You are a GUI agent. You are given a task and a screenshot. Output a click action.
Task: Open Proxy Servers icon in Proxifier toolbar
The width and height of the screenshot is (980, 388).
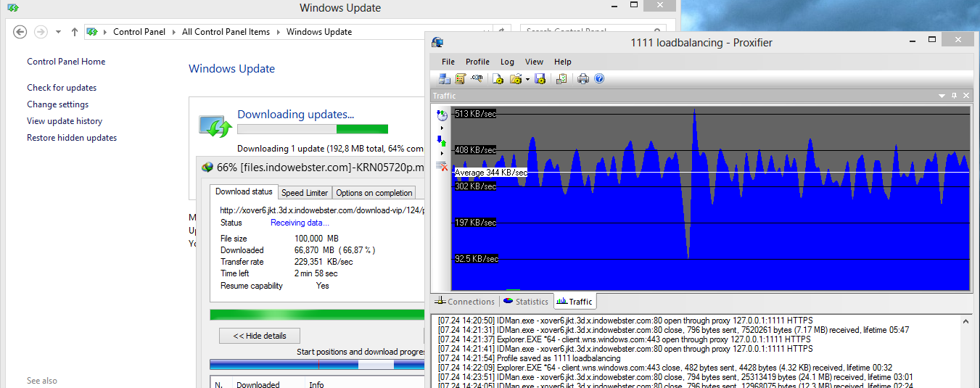[445, 78]
